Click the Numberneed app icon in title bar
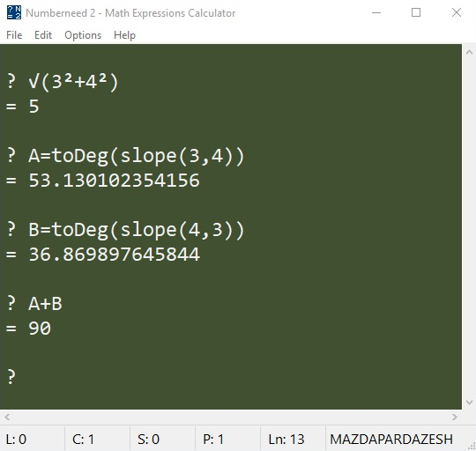 [14, 12]
